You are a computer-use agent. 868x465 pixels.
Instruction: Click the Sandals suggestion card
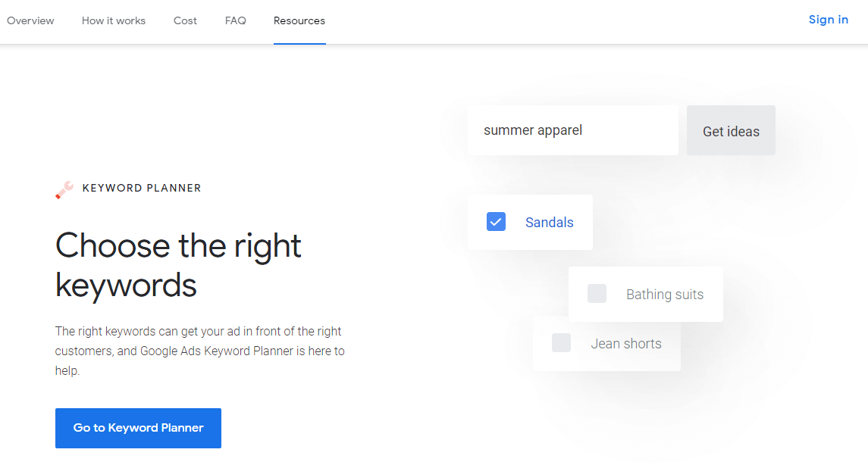pyautogui.click(x=530, y=221)
